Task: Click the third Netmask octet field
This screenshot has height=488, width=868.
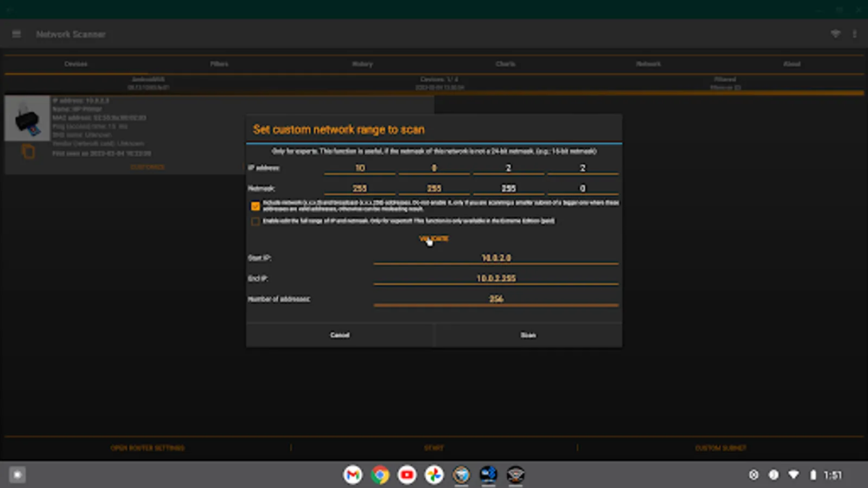Action: [508, 189]
